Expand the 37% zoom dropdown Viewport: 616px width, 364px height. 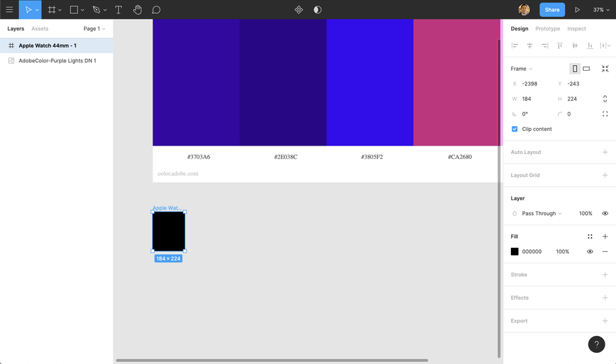pyautogui.click(x=601, y=10)
